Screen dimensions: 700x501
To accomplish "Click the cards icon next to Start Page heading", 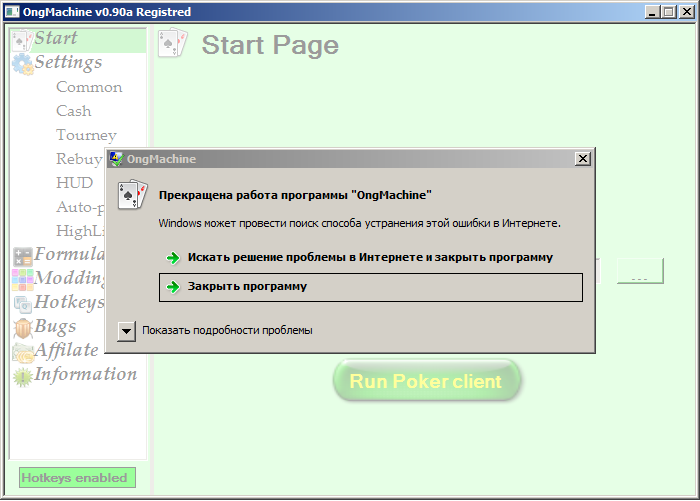I will coord(173,43).
